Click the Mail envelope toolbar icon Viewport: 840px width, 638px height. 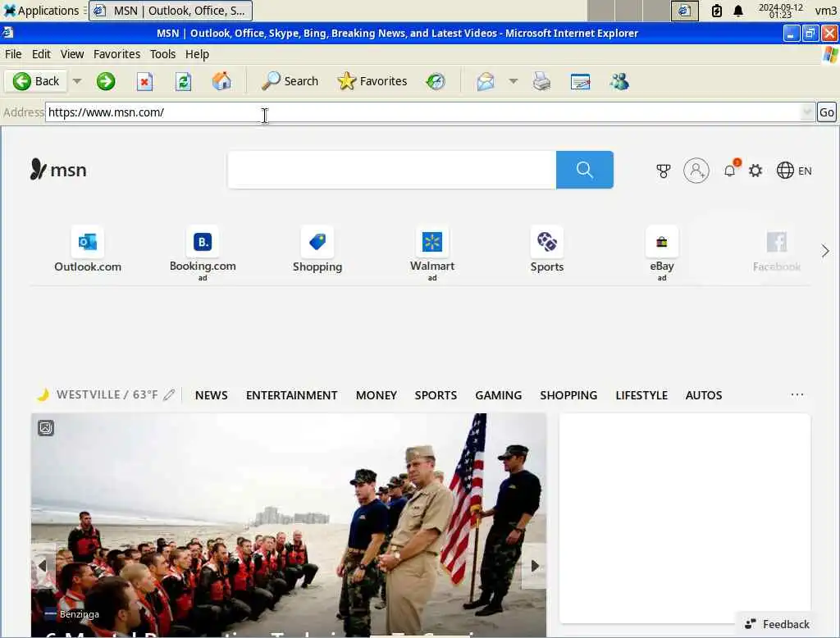tap(486, 81)
